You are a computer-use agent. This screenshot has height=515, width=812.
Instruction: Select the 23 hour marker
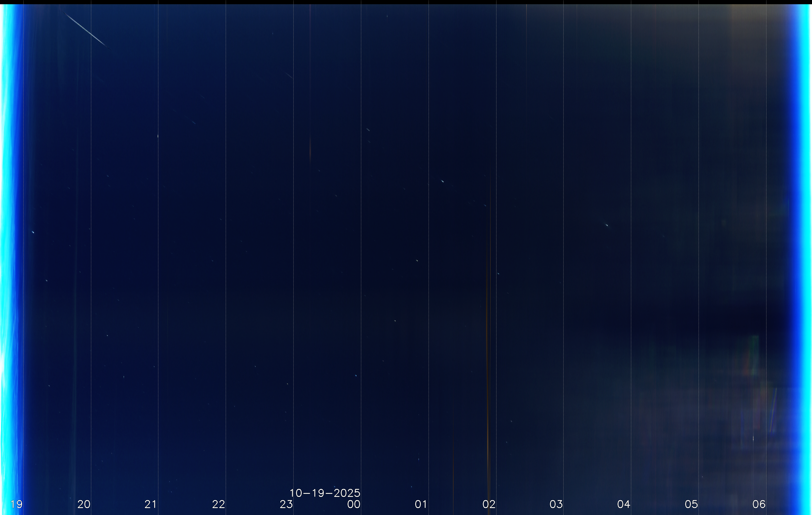pyautogui.click(x=286, y=504)
